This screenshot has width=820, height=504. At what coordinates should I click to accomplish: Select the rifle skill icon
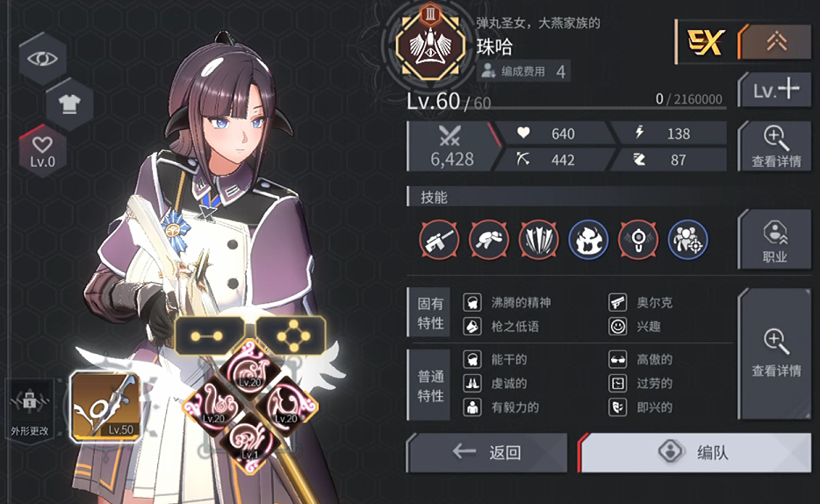coord(439,240)
